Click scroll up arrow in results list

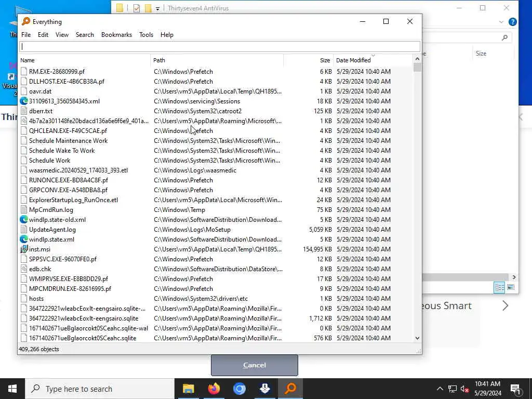pos(417,59)
